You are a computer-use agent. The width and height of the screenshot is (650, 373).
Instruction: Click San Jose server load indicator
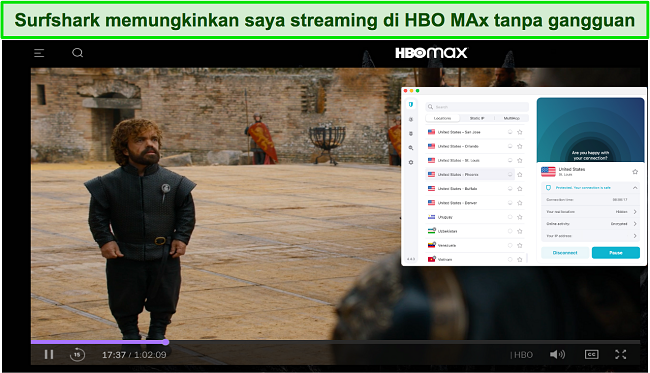pos(510,132)
